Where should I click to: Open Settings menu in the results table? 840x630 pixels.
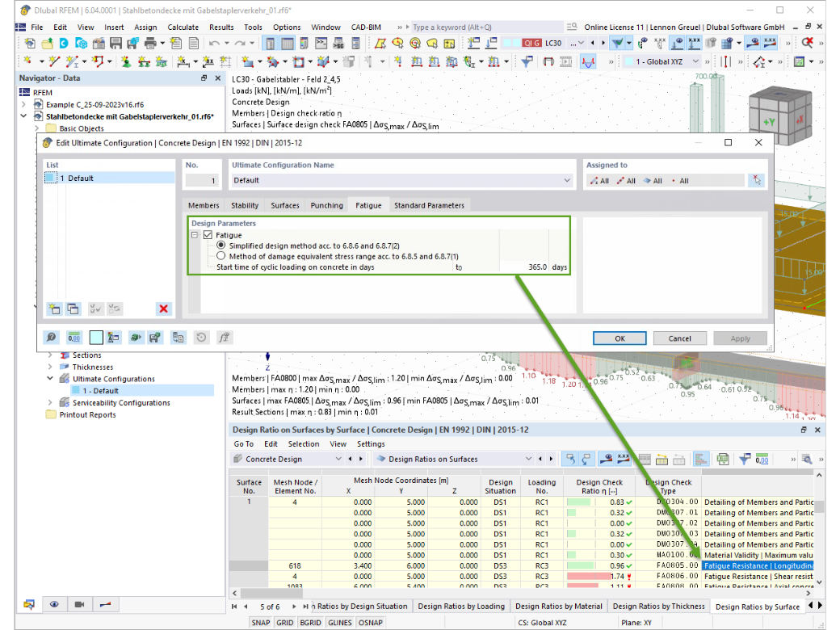(x=371, y=444)
